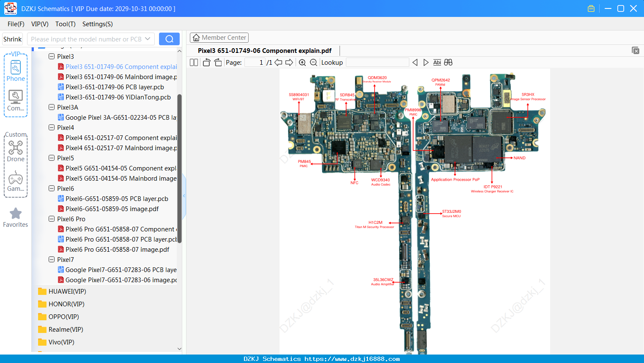Open model number dropdown arrow

[148, 39]
